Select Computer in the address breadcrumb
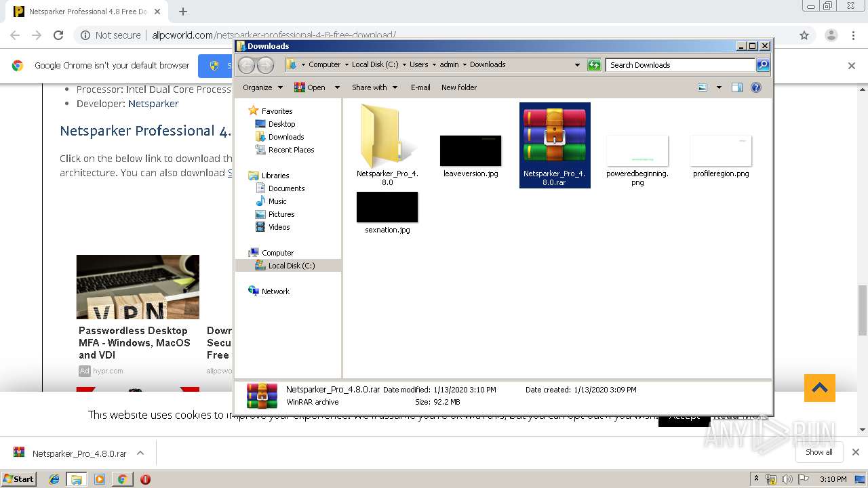The height and width of the screenshot is (488, 868). click(x=324, y=64)
